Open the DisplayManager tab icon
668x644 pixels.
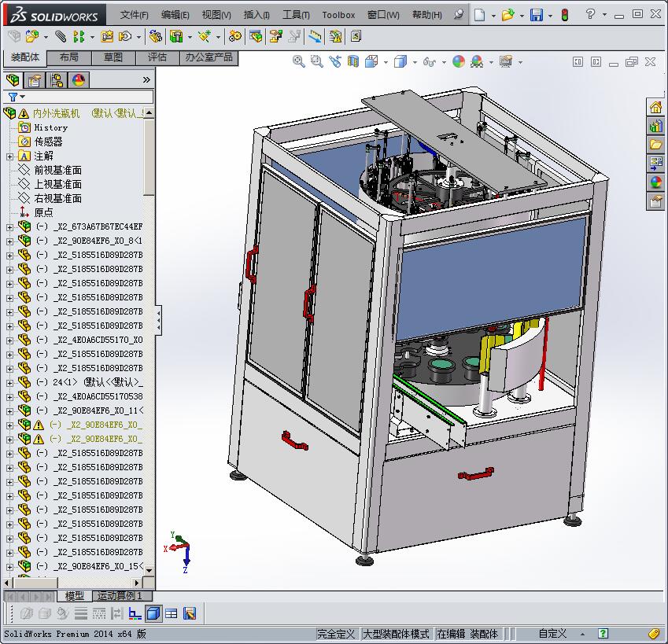79,80
